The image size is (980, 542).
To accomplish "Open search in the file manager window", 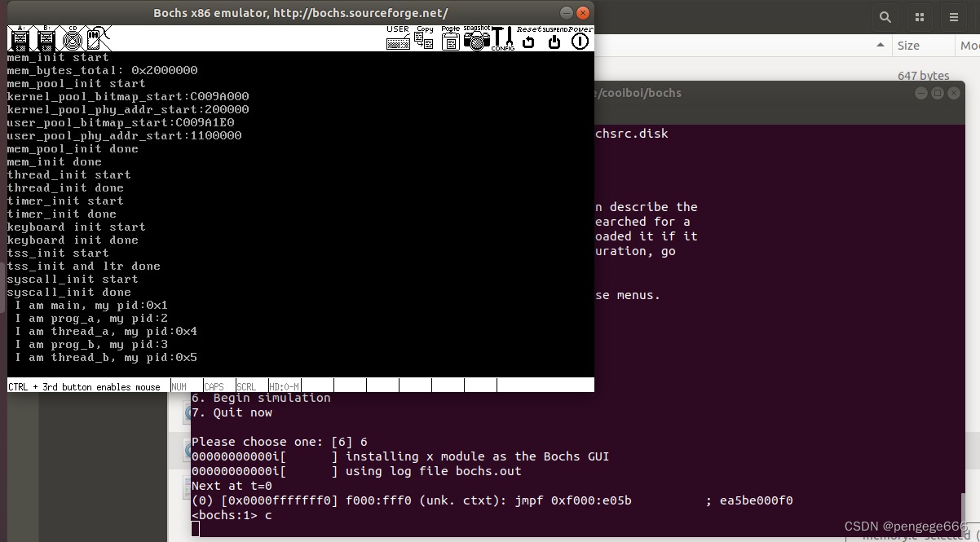I will [885, 16].
